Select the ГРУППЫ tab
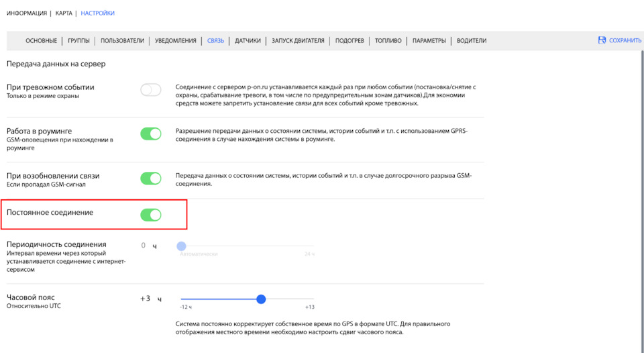Screen dimensions: 644x353 pyautogui.click(x=79, y=41)
